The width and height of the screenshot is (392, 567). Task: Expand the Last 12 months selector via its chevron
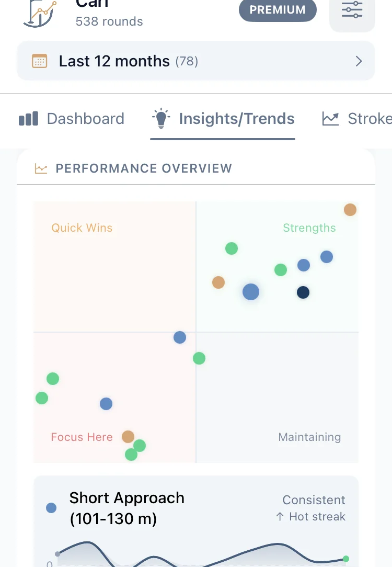click(359, 61)
